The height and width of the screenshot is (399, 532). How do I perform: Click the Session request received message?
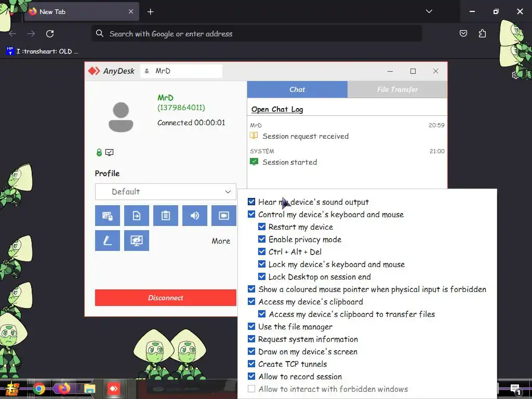tap(305, 136)
